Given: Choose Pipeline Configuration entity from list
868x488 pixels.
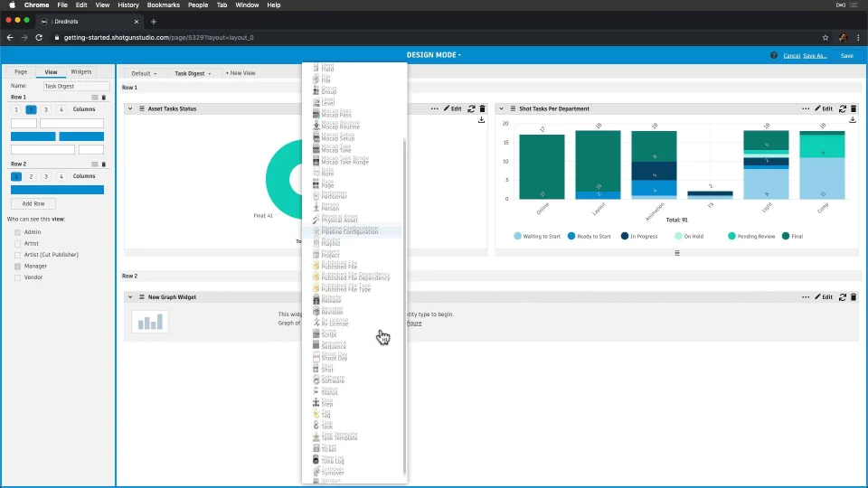Looking at the screenshot, I should coord(349,231).
